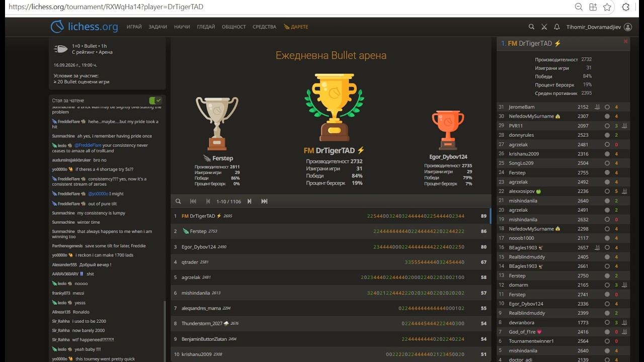The height and width of the screenshot is (362, 644).
Task: Select agrzelak standings row rank 5
Action: tap(331, 278)
